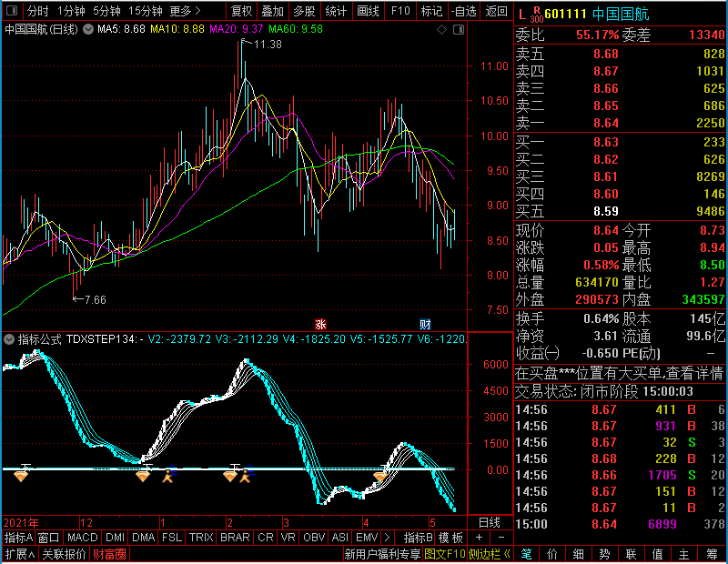Open the 多股 multi-stock view
The height and width of the screenshot is (564, 728).
coord(304,11)
